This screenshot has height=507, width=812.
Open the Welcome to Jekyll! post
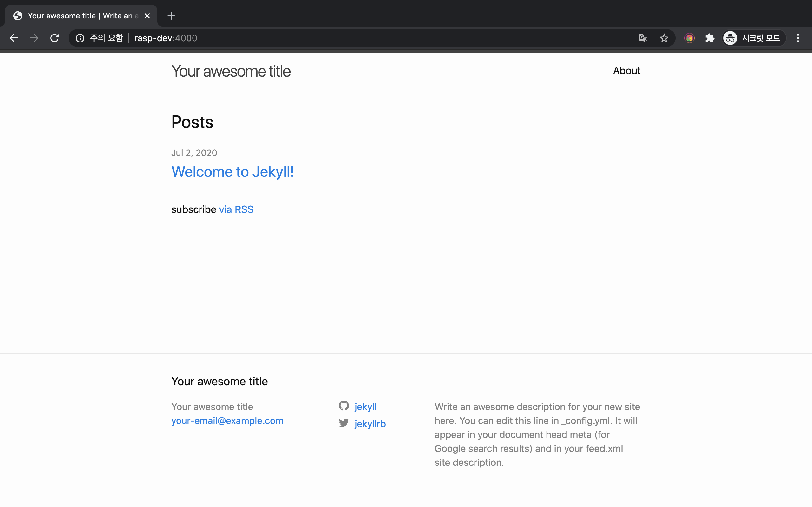click(232, 172)
